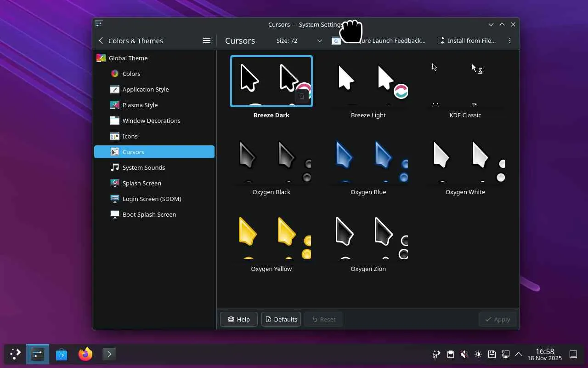Open the Global Theme section
This screenshot has height=368, width=588.
coord(154,58)
